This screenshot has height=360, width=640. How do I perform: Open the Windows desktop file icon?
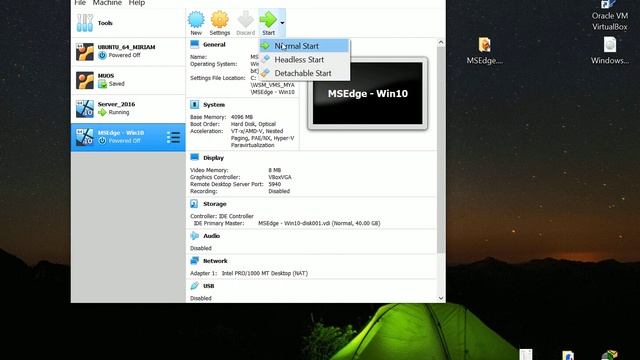pyautogui.click(x=609, y=51)
